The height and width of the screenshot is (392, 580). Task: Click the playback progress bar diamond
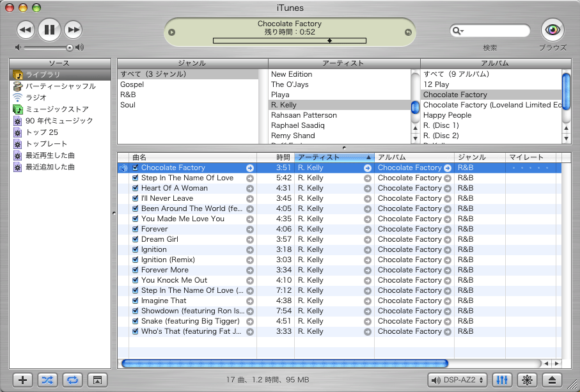[329, 41]
